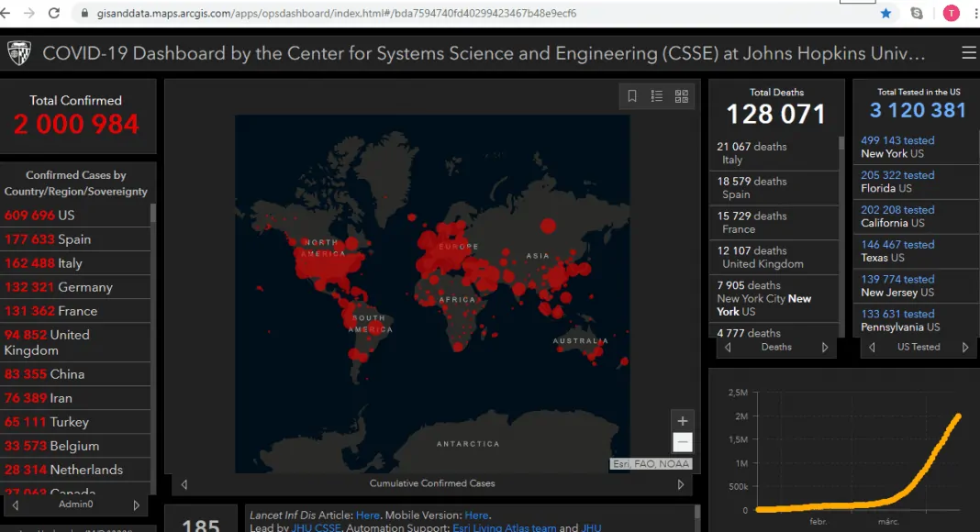This screenshot has width=980, height=532.
Task: Show previous panel before US Tested
Action: pyautogui.click(x=872, y=347)
